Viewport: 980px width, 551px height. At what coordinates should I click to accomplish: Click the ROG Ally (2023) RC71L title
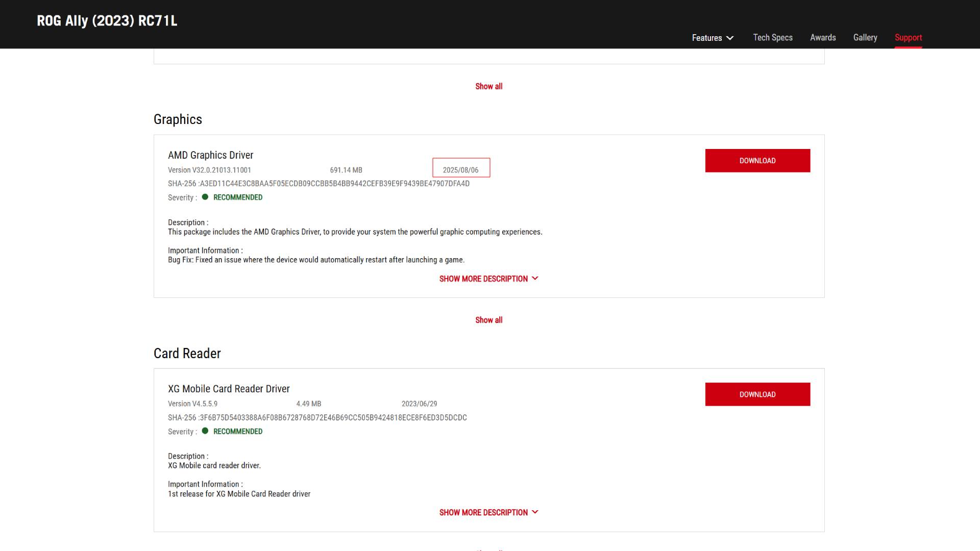pyautogui.click(x=107, y=21)
